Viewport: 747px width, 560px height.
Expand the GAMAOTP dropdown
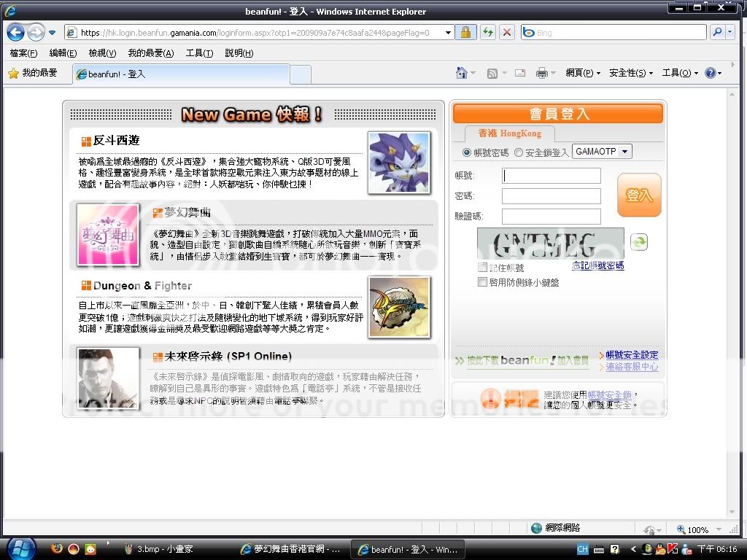click(602, 152)
